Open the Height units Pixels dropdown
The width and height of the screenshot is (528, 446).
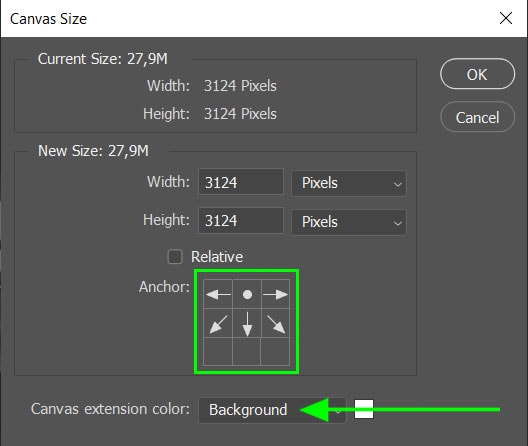(349, 222)
